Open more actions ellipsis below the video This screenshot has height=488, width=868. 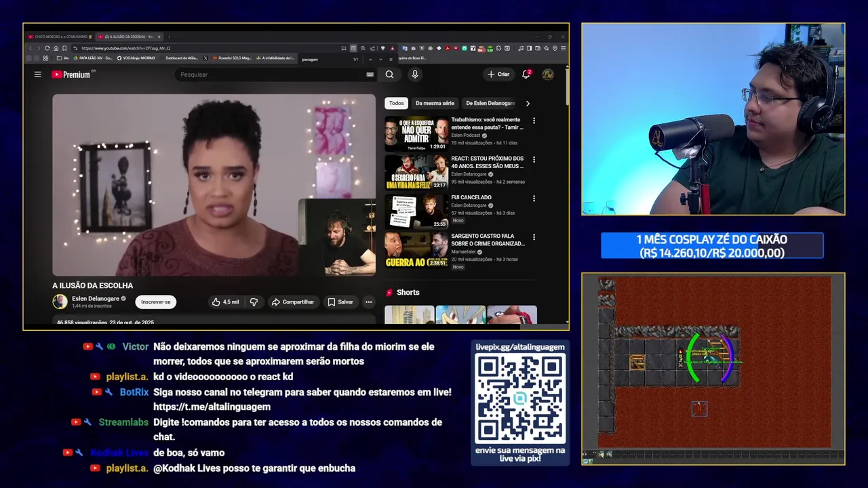[369, 302]
